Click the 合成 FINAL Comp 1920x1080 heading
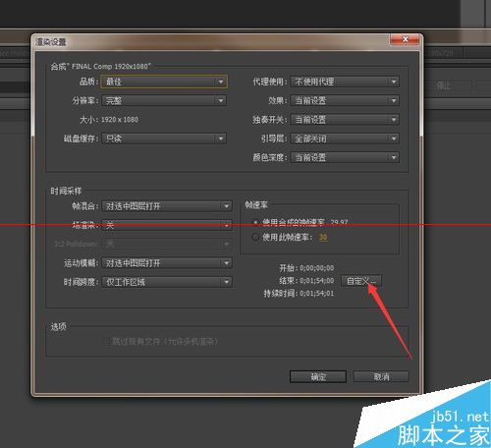Screen dimensions: 491x448 [x=101, y=67]
